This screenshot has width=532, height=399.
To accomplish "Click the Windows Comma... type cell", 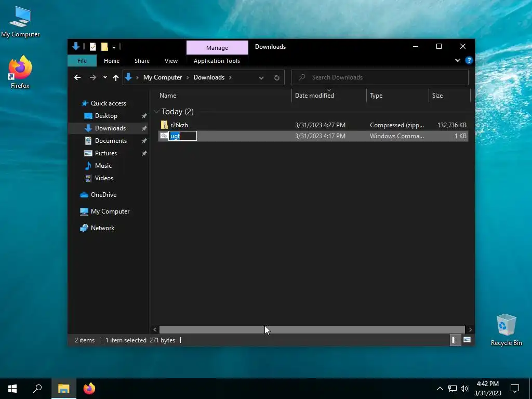I will click(x=396, y=136).
